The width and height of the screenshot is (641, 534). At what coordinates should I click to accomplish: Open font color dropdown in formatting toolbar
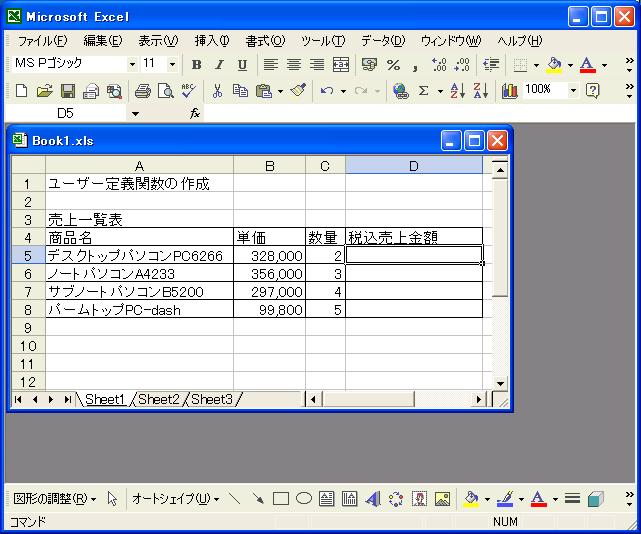coord(604,65)
